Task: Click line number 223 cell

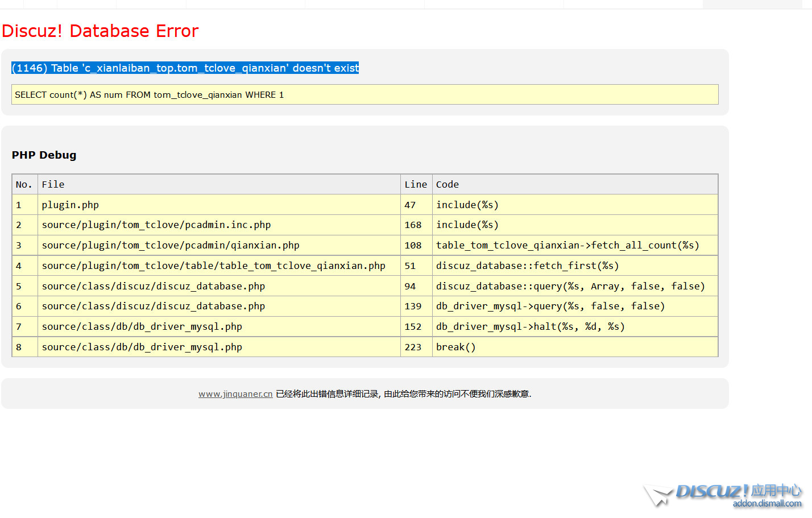Action: point(413,347)
